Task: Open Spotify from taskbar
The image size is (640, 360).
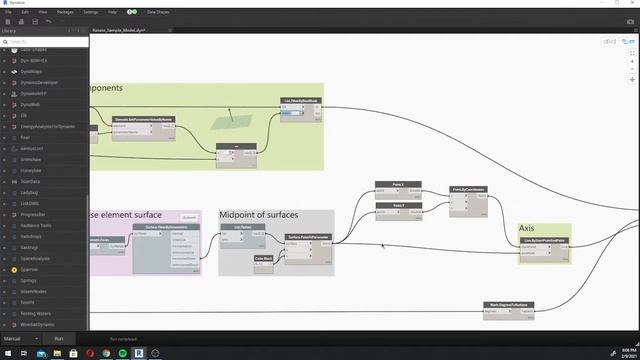Action: (122, 353)
